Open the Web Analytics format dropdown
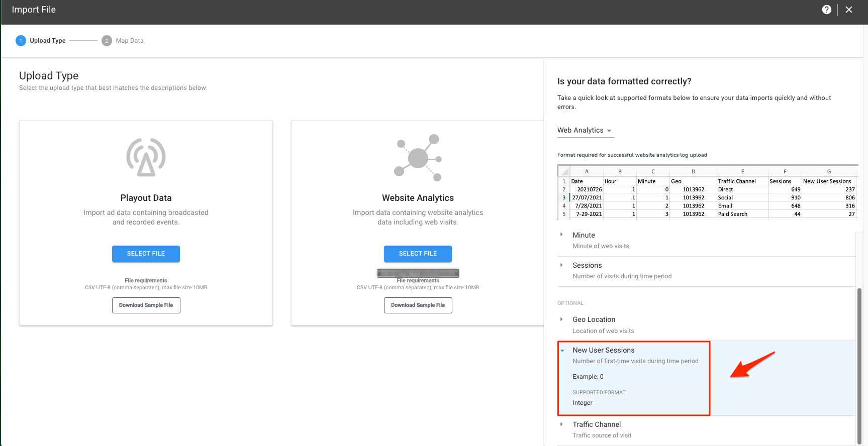This screenshot has width=868, height=446. click(585, 131)
